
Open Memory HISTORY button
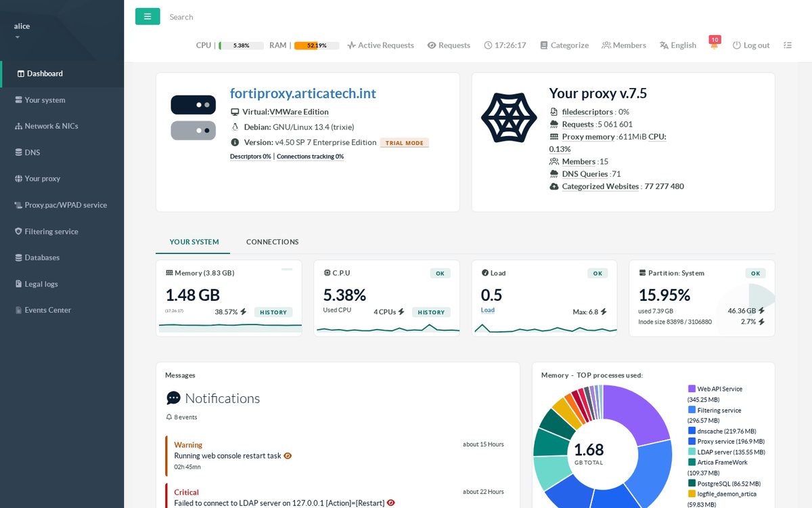(x=273, y=312)
